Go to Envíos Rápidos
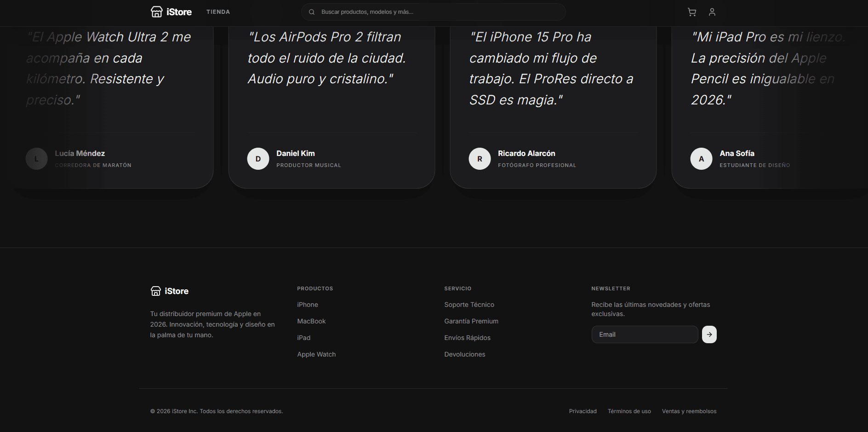The width and height of the screenshot is (868, 432). [x=468, y=338]
